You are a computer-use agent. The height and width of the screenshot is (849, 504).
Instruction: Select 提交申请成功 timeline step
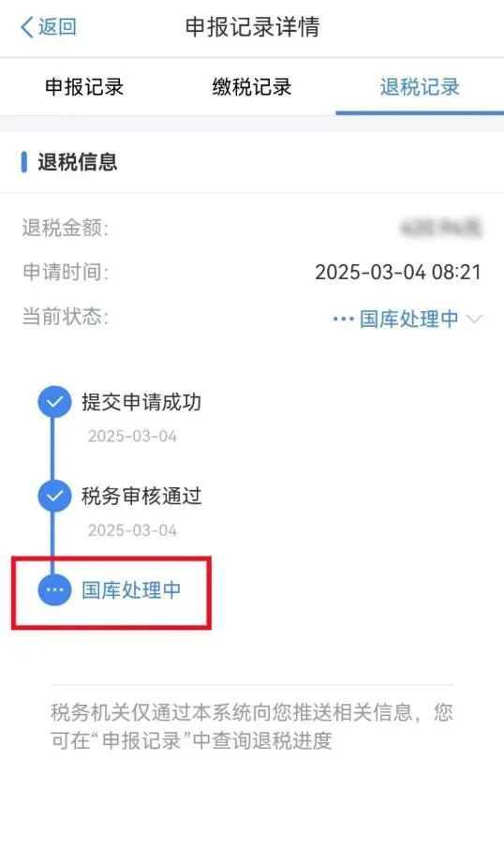click(141, 402)
